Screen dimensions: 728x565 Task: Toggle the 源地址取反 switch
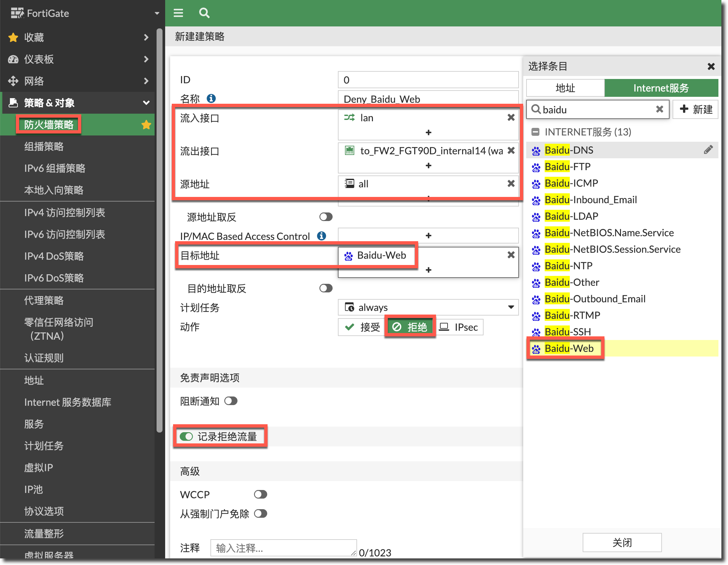pos(326,217)
